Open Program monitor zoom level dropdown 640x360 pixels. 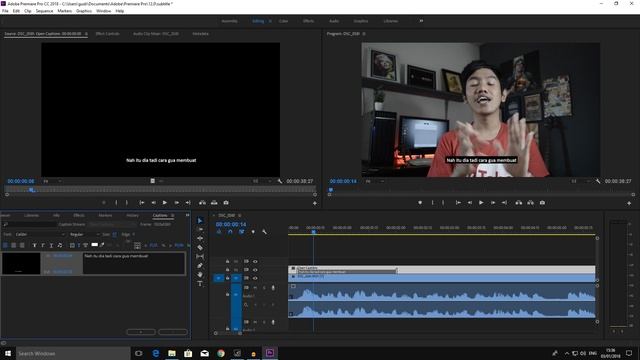[376, 181]
